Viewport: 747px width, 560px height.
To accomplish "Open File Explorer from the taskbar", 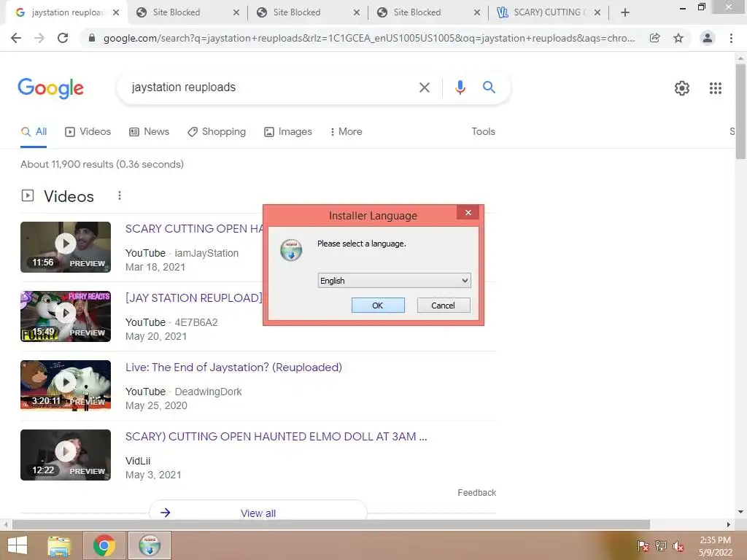I will [x=59, y=545].
